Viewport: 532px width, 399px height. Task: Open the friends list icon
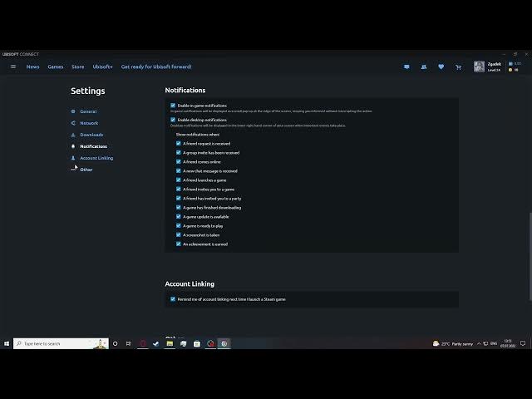[423, 66]
